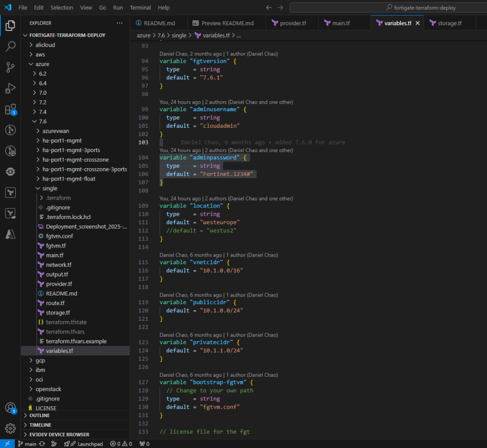Switch to the main.tf tab
Screen dimensions: 487x448
(341, 23)
